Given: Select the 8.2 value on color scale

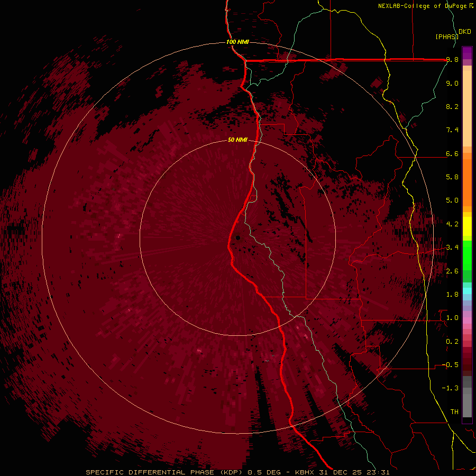Looking at the screenshot, I should point(452,106).
